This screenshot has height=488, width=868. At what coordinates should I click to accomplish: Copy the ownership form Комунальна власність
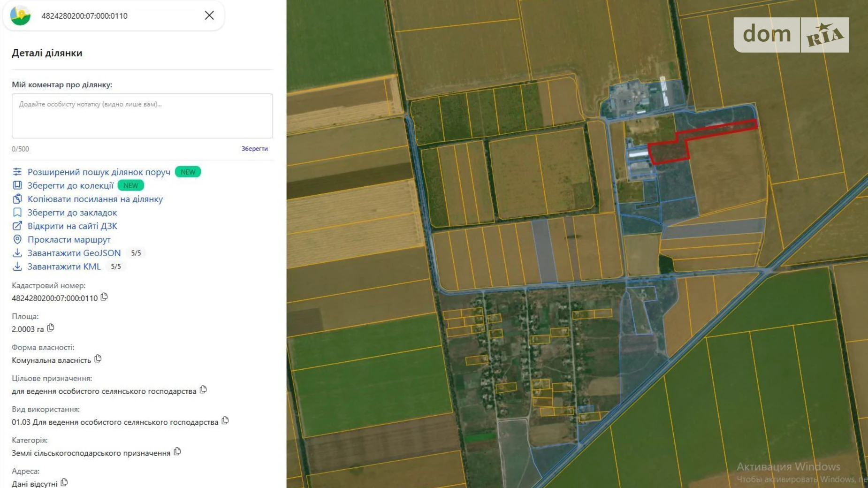(x=98, y=359)
